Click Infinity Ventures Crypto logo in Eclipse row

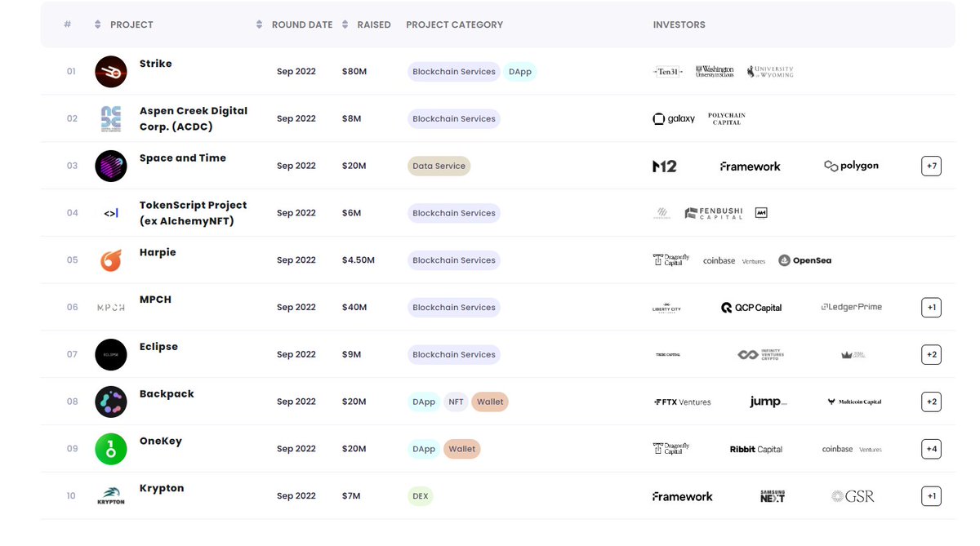[759, 355]
